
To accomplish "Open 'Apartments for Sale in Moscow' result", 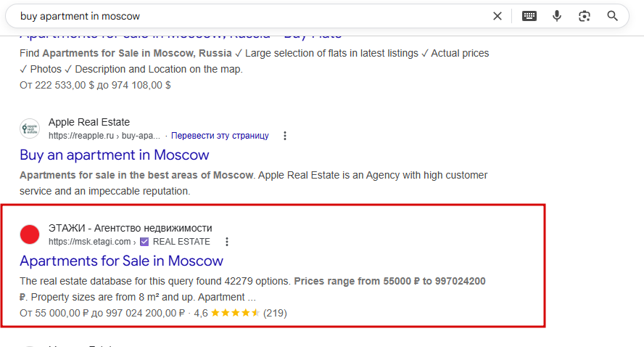I will click(121, 261).
